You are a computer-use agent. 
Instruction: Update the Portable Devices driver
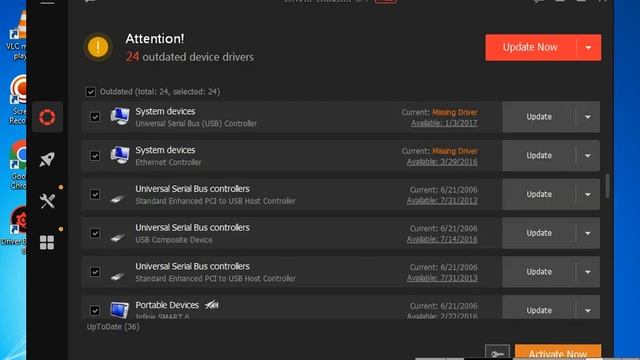pyautogui.click(x=539, y=310)
